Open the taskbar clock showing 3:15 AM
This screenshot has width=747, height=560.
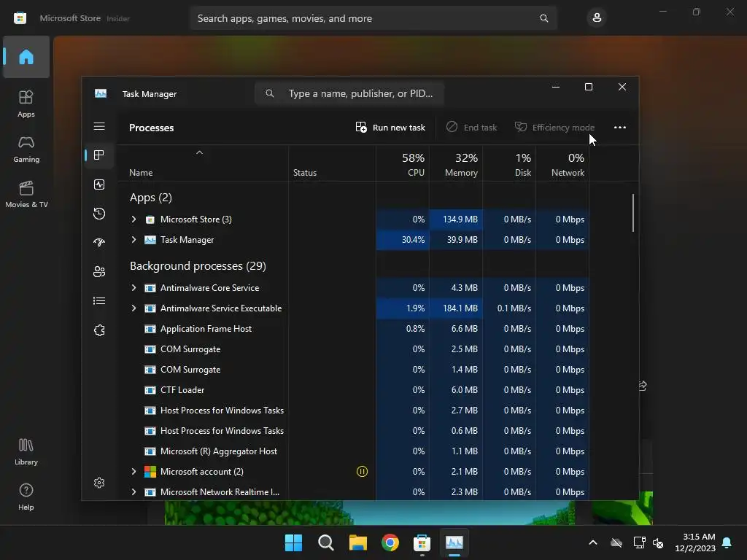click(x=695, y=542)
